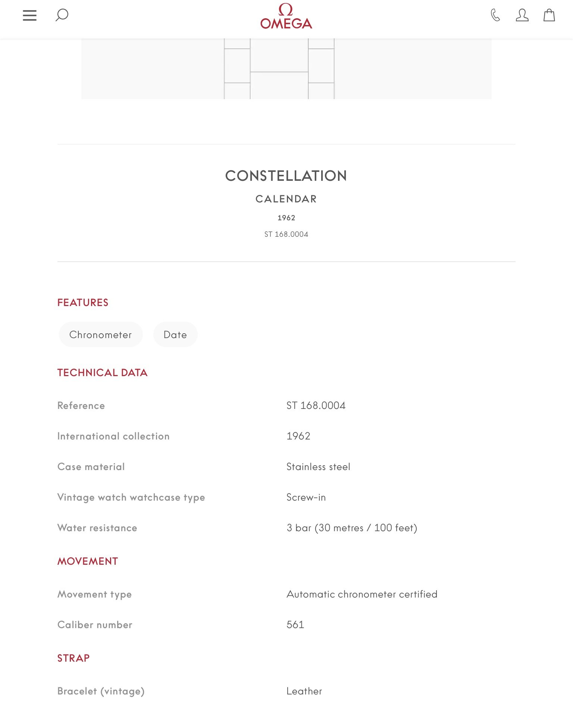Open the user account icon
573x728 pixels.
(522, 15)
